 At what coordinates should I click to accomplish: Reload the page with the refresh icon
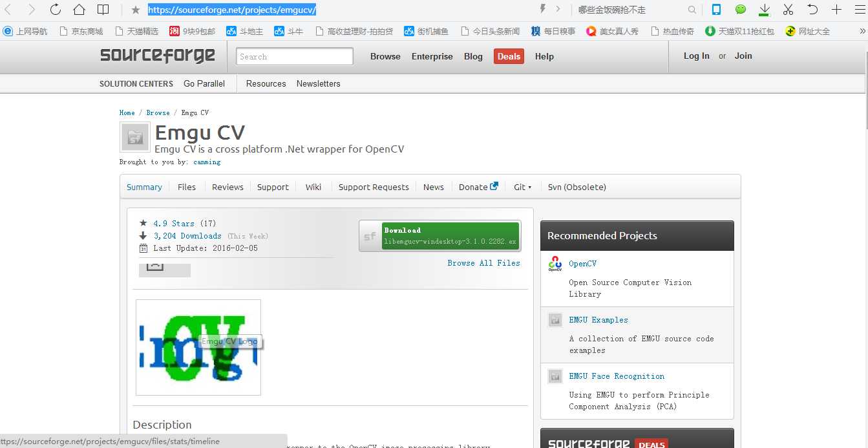pyautogui.click(x=56, y=10)
